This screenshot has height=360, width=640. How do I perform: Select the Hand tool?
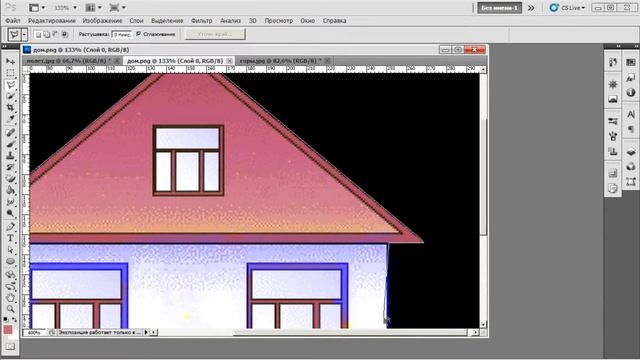(x=11, y=298)
